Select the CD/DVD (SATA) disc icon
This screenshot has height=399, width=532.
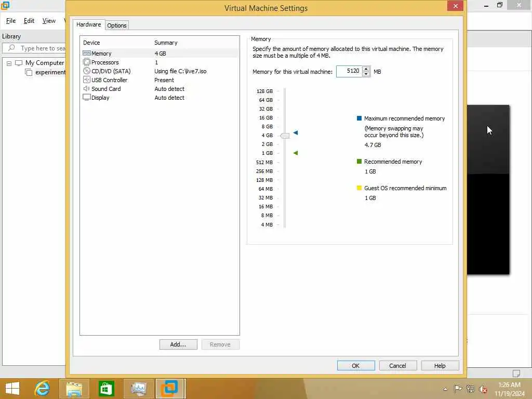click(87, 71)
